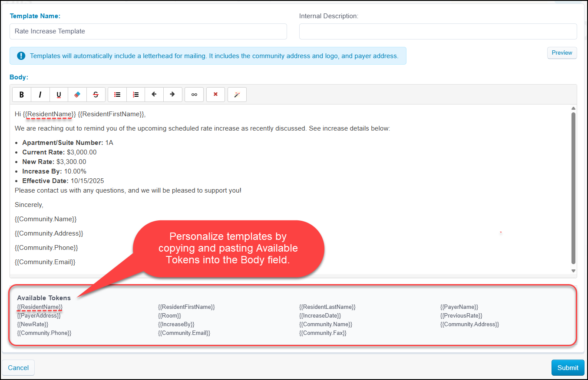Screen dimensions: 588x380
Task: Click the {{Community.Address}} token under Available Tokens
Action: pos(470,324)
